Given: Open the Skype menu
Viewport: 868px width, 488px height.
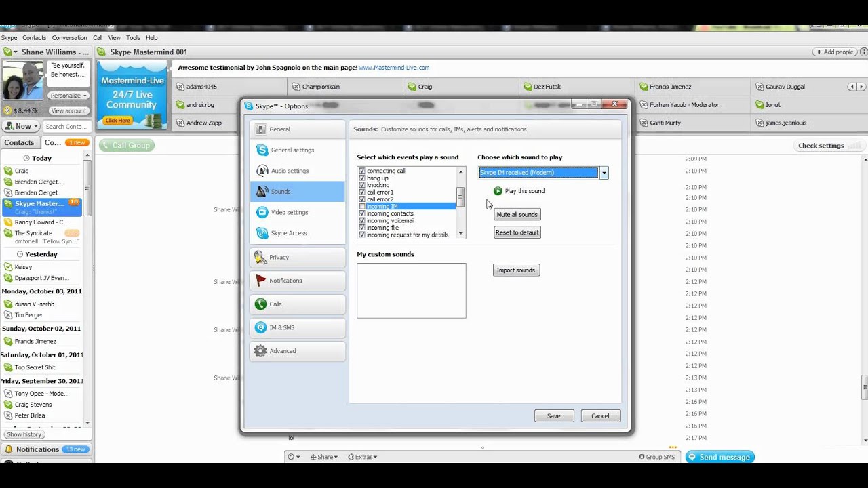Looking at the screenshot, I should 9,38.
